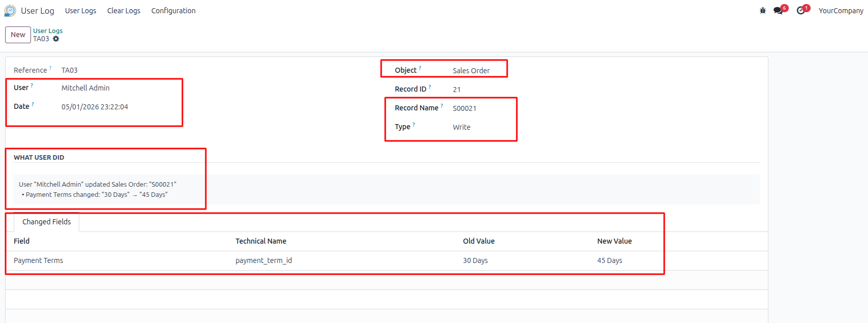Screen dimensions: 868x323
Task: Click the 'updated Sales Order' summary line
Action: click(x=98, y=185)
